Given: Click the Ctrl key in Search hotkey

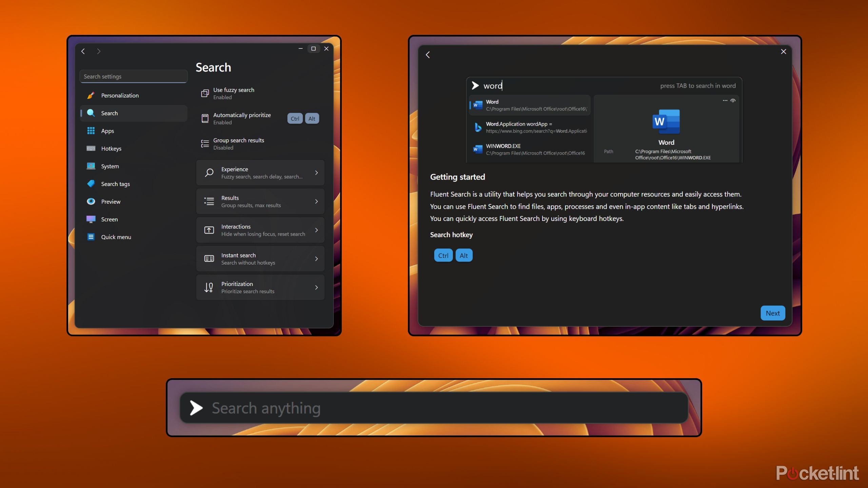Looking at the screenshot, I should tap(443, 256).
